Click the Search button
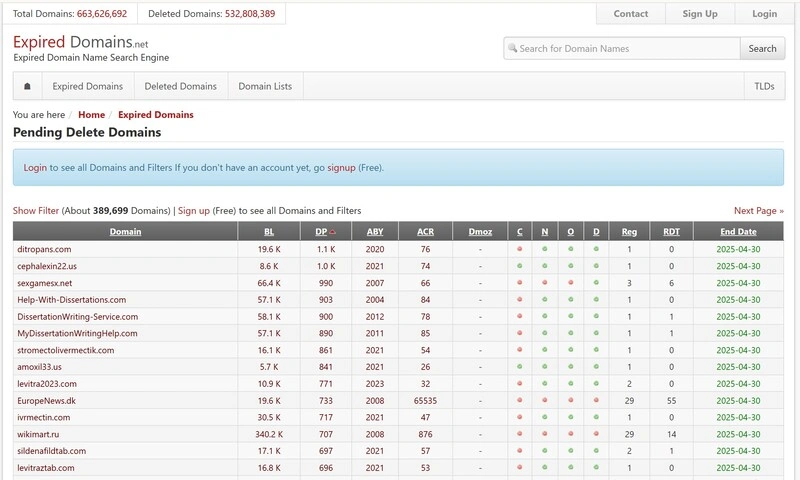 tap(762, 48)
